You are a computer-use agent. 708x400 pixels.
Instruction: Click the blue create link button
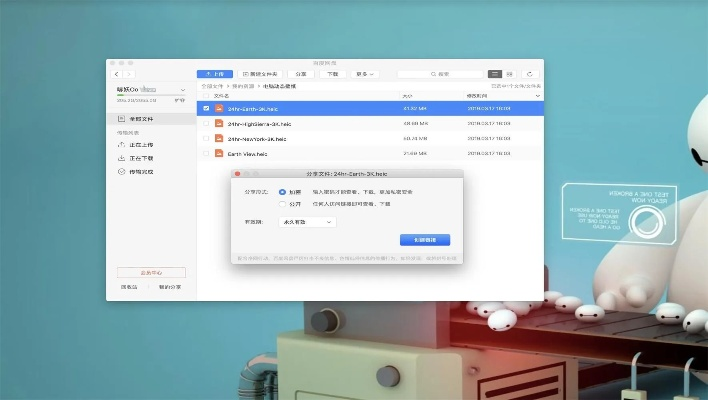pyautogui.click(x=424, y=240)
